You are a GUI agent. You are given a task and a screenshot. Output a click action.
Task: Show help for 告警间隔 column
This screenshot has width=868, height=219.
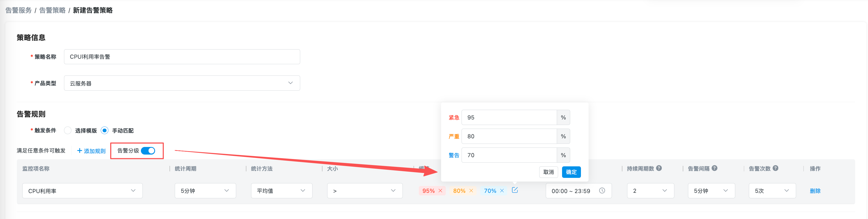point(714,168)
